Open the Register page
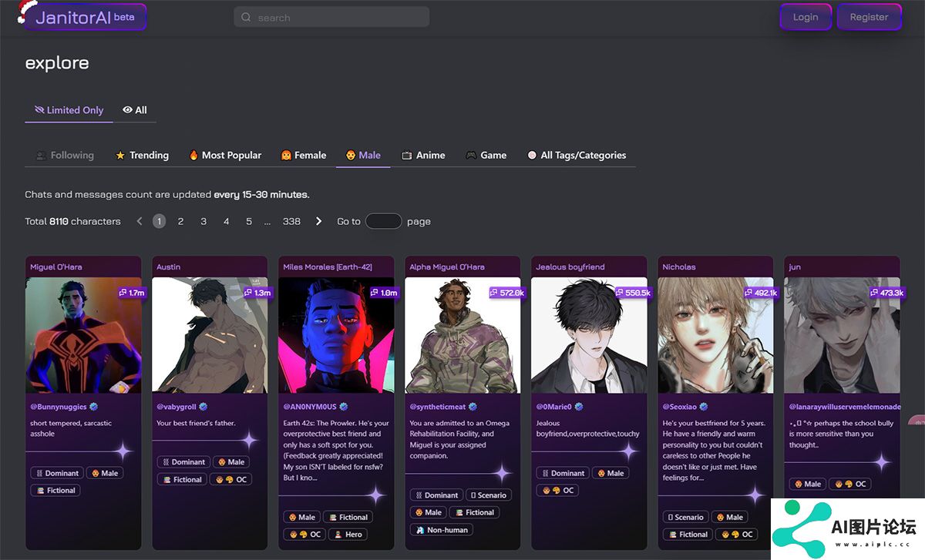Image resolution: width=925 pixels, height=560 pixels. tap(869, 17)
